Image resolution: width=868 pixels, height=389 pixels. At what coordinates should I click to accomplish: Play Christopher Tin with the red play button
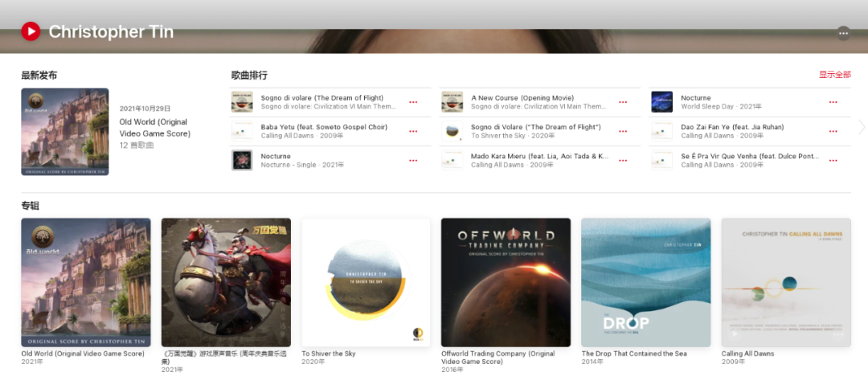(x=31, y=31)
